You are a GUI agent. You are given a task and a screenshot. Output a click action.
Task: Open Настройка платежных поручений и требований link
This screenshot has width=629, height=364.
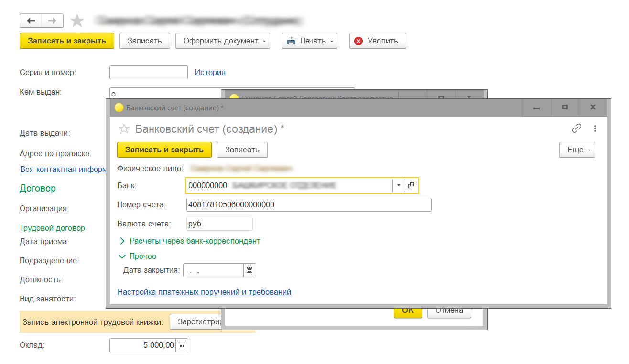tap(204, 292)
